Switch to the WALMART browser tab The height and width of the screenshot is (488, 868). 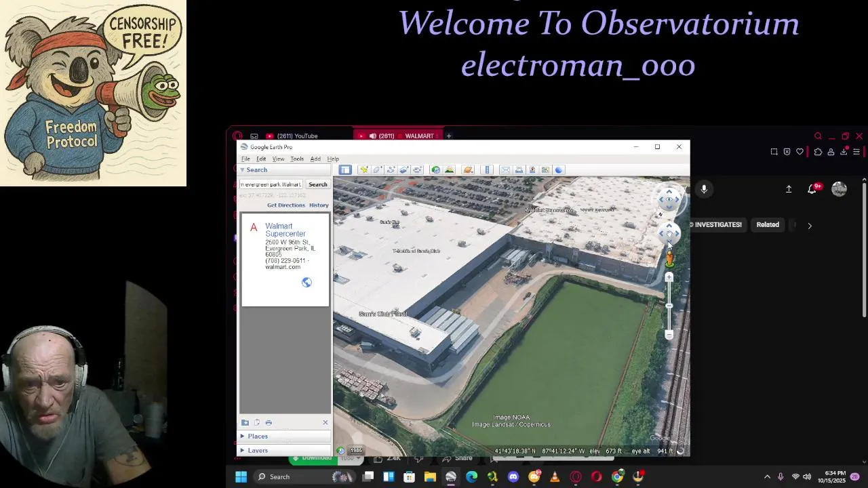coord(400,136)
